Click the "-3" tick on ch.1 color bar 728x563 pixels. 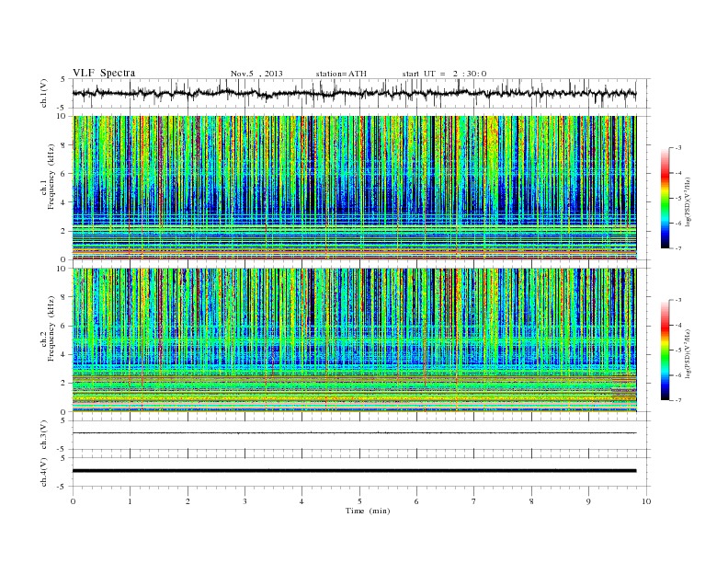coord(677,148)
